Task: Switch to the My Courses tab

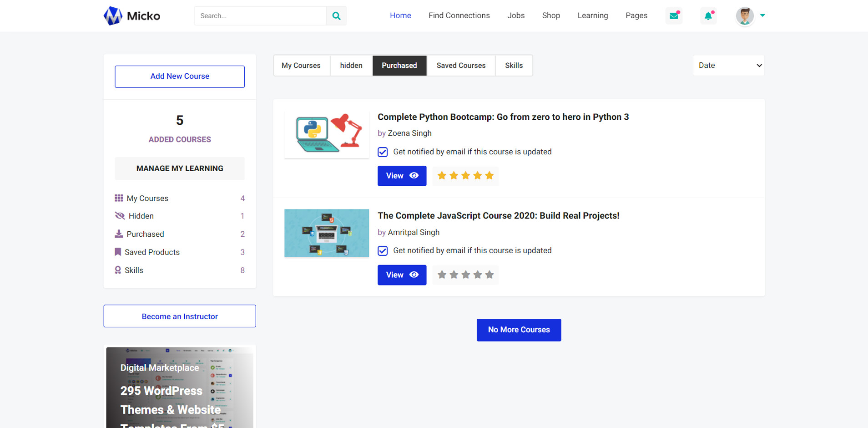Action: tap(301, 66)
